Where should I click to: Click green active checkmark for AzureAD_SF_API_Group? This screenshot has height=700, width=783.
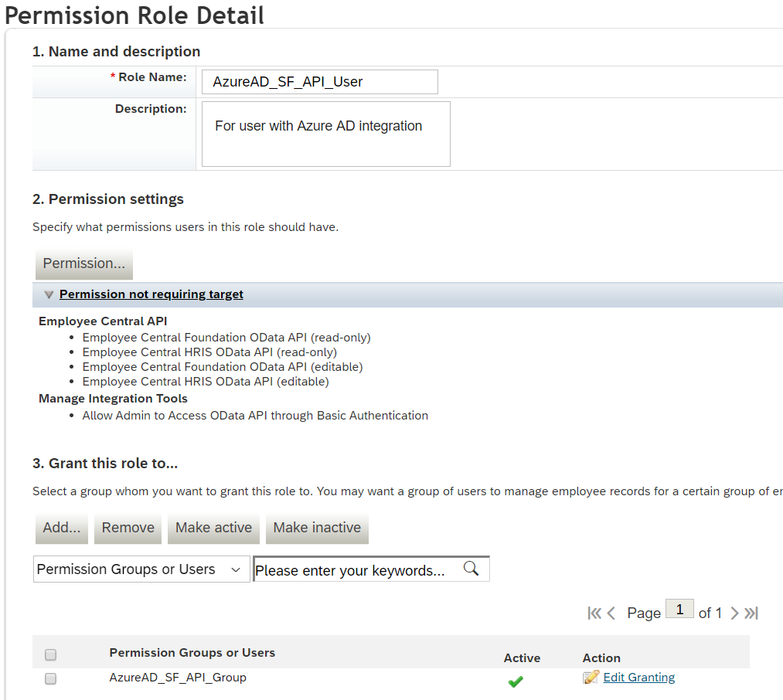(516, 681)
